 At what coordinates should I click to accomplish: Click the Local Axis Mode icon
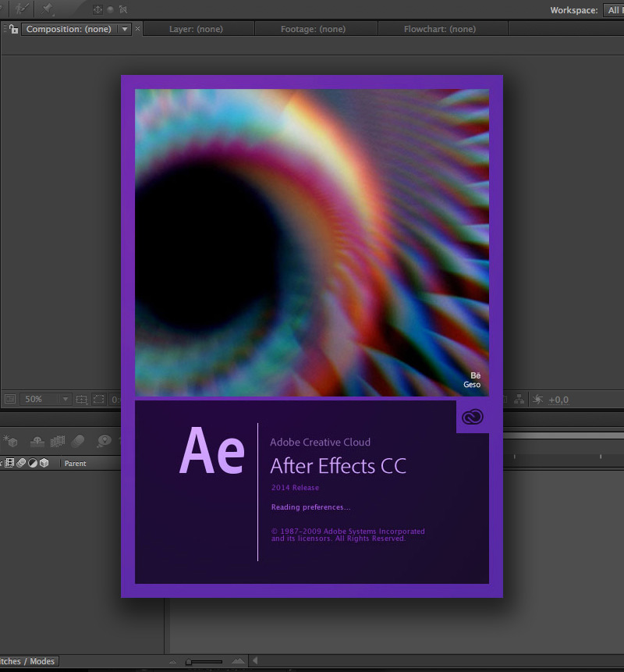click(97, 9)
